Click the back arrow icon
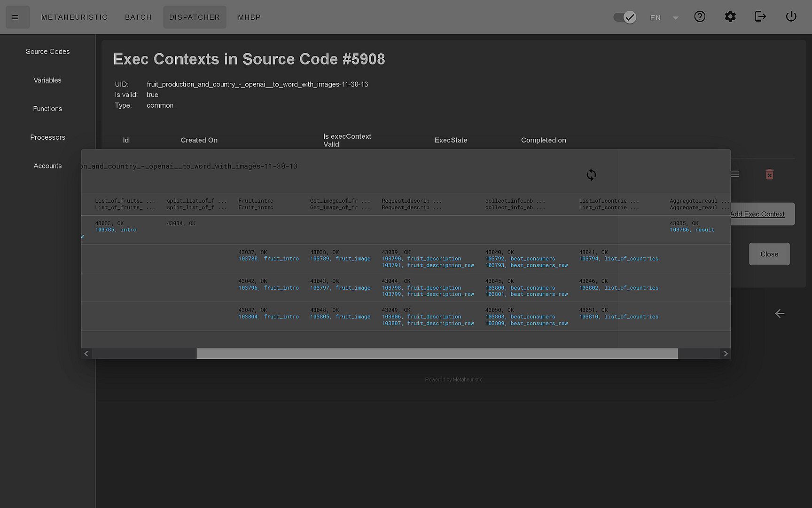 [x=780, y=314]
